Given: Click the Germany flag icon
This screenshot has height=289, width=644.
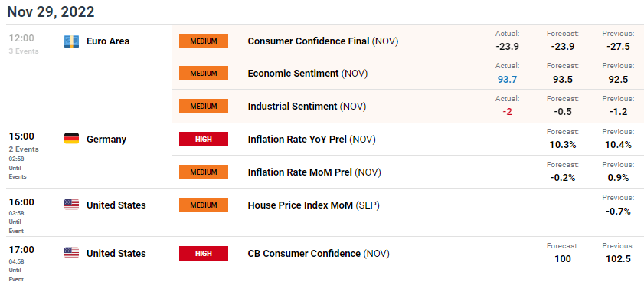Looking at the screenshot, I should click(71, 139).
